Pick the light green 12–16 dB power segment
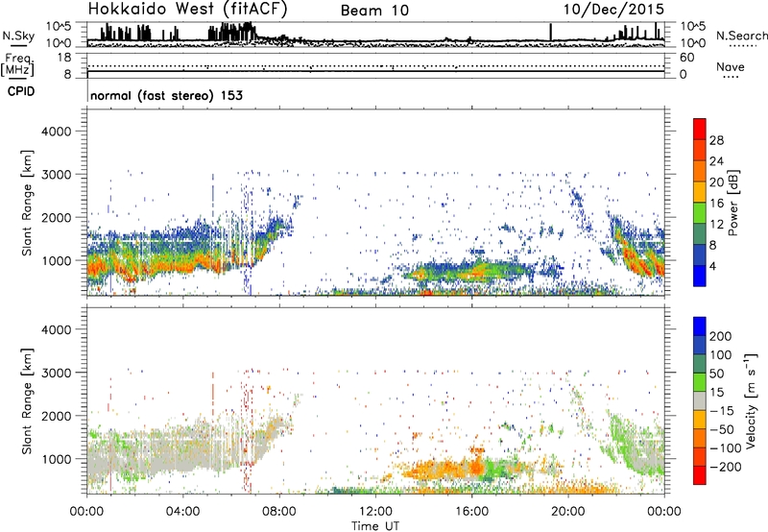768x532 pixels. coord(700,213)
